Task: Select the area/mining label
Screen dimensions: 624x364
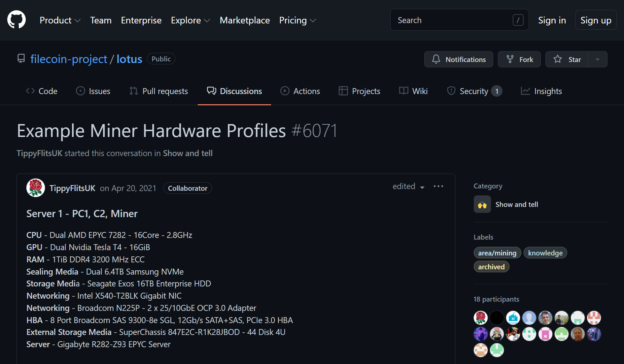Action: tap(497, 253)
